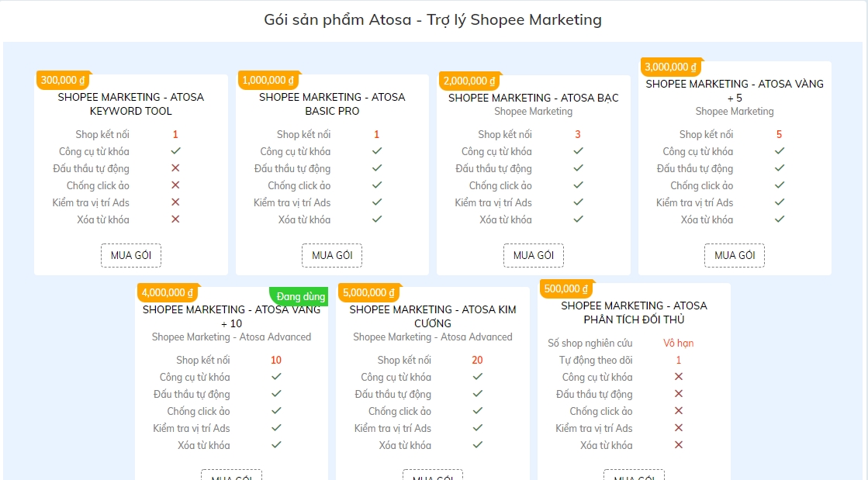Click checkmark for Chống click ảo in Basic Pro
868x480 pixels.
click(377, 185)
